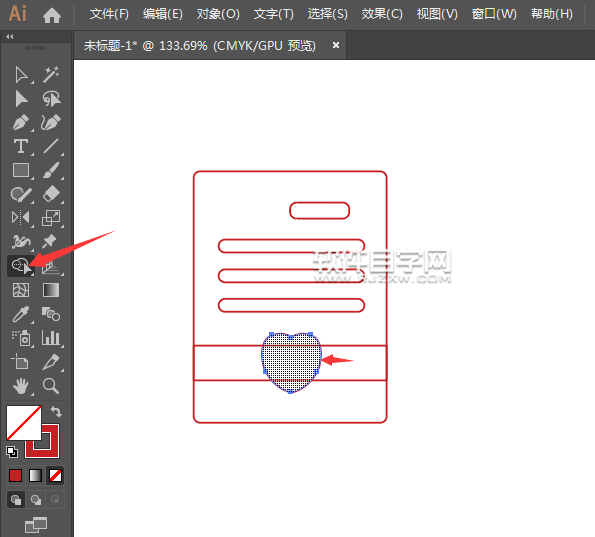Viewport: 595px width, 537px height.
Task: Enable Draw Normal mode
Action: click(x=16, y=500)
